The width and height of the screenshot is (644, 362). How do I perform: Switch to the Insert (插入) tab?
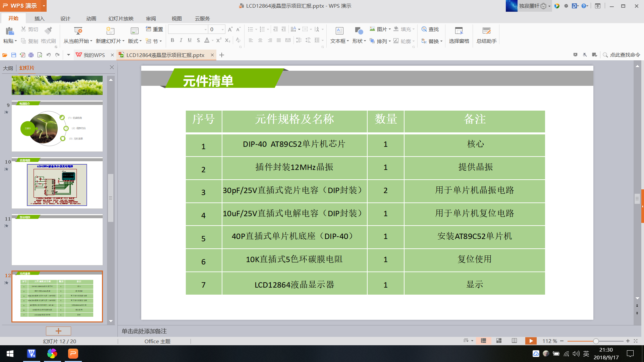(x=39, y=18)
